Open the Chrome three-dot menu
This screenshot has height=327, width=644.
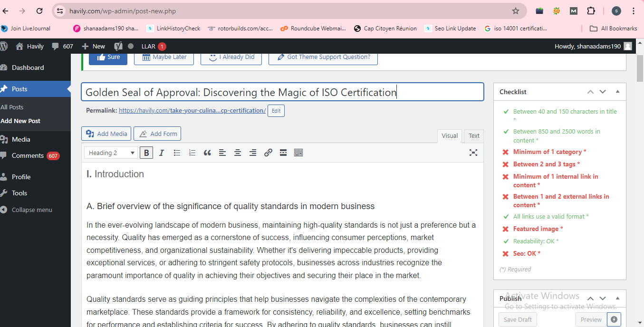pyautogui.click(x=634, y=11)
